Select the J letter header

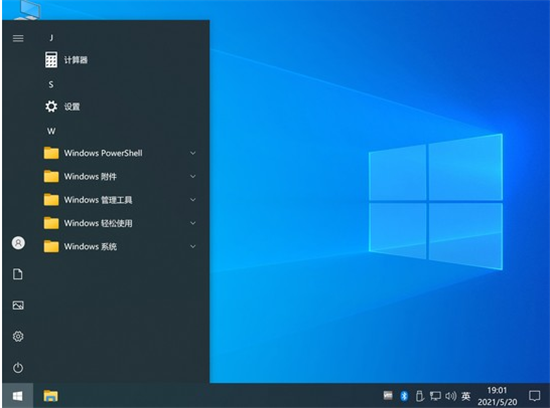coord(52,38)
